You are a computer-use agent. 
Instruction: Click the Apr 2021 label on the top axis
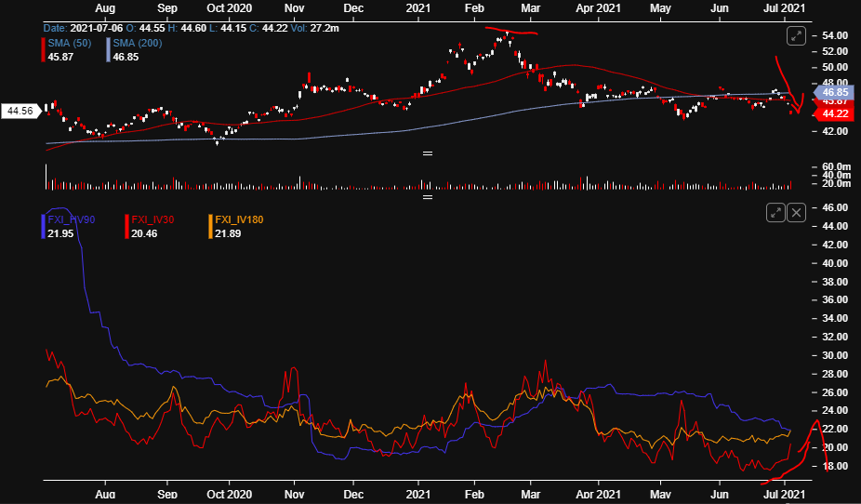[x=598, y=8]
